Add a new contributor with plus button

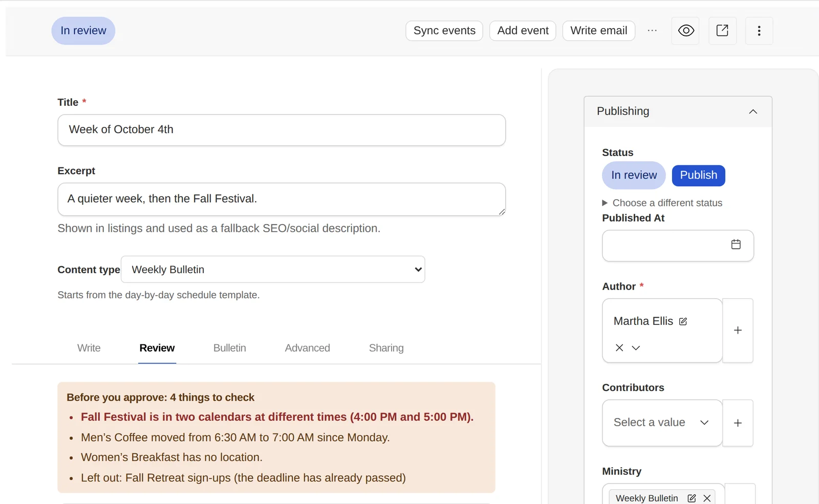click(738, 423)
